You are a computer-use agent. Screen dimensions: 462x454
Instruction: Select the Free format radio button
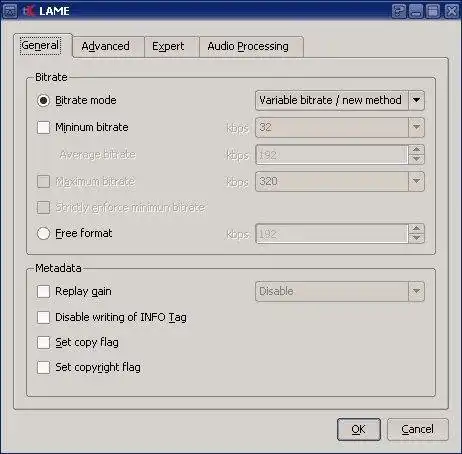tap(43, 233)
